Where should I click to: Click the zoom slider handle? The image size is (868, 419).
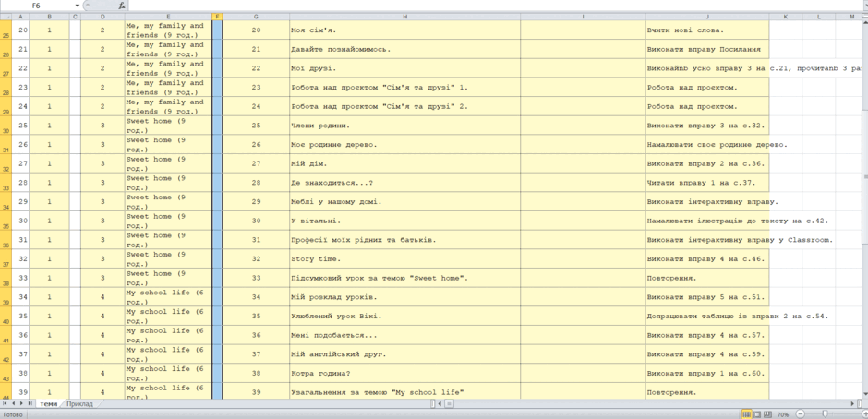tap(825, 414)
